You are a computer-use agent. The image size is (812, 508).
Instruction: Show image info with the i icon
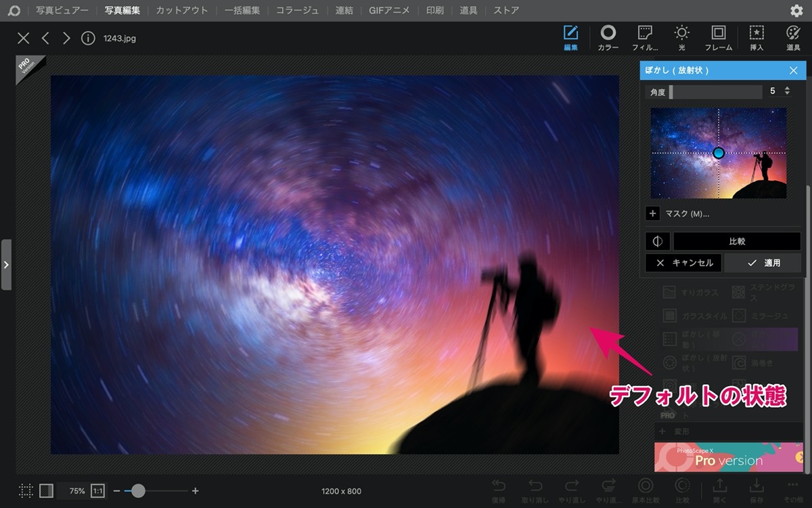pyautogui.click(x=88, y=39)
